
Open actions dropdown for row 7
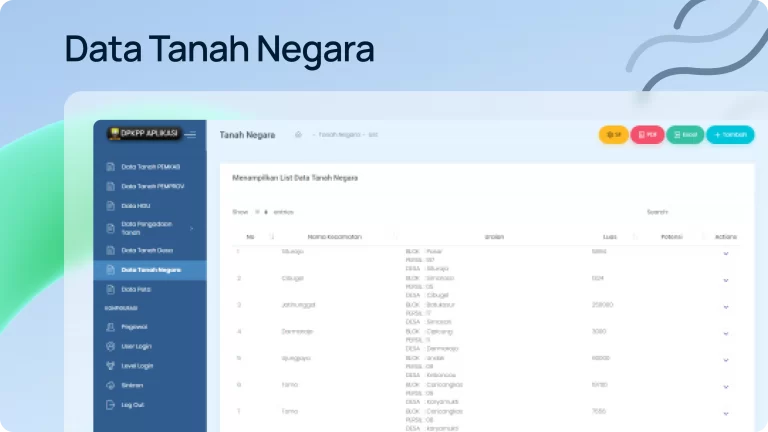click(x=726, y=414)
